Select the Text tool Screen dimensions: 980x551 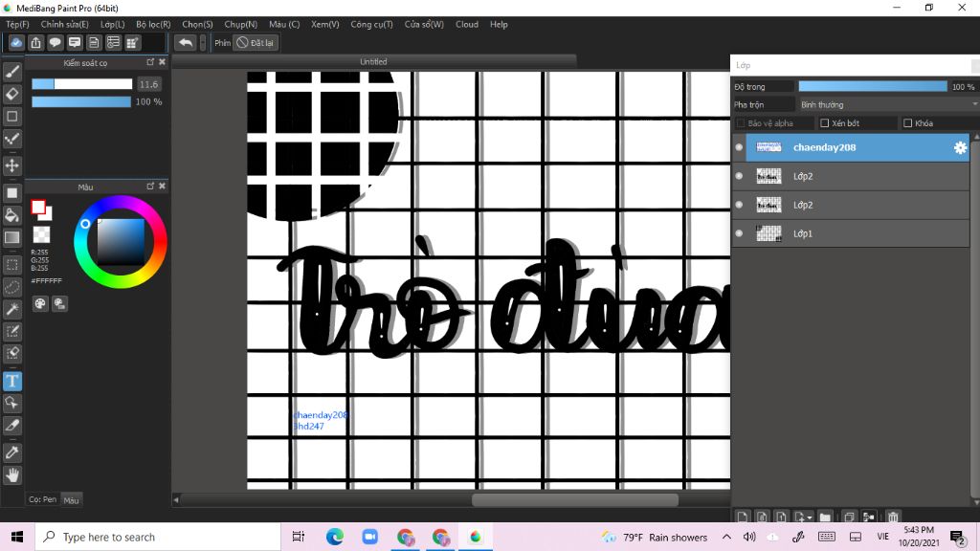pos(11,381)
